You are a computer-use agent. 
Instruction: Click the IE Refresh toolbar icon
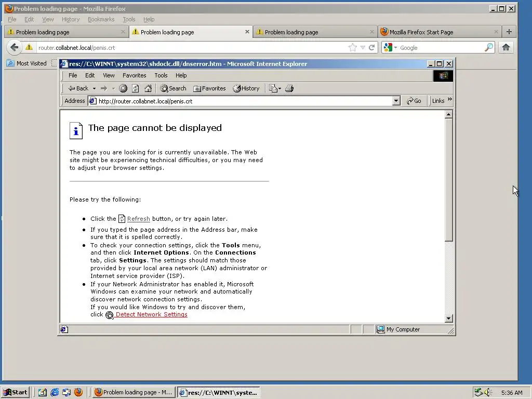136,88
